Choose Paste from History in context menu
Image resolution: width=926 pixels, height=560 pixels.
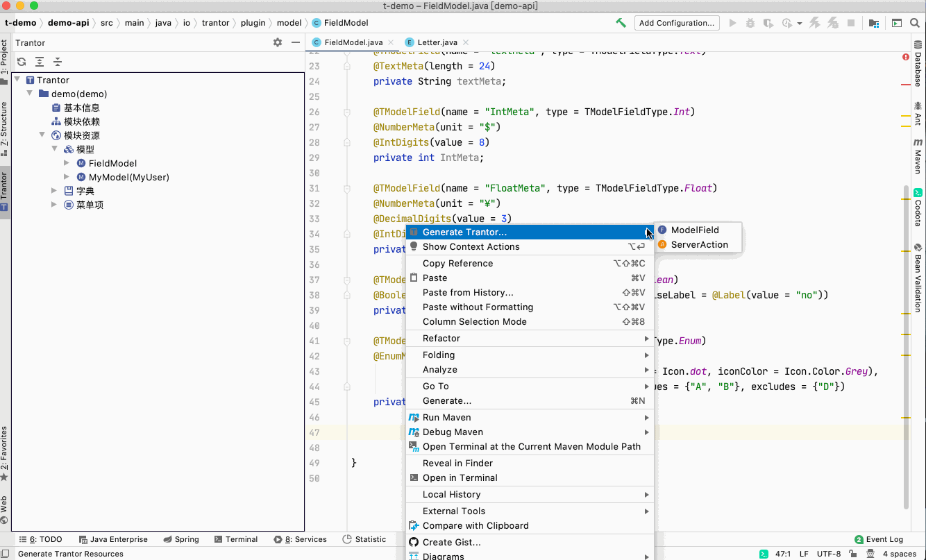coord(530,292)
